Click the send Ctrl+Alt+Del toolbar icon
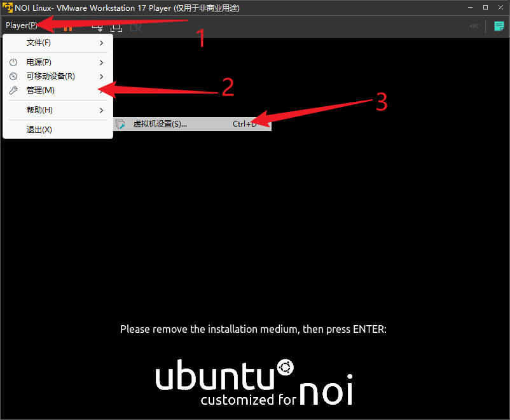 (97, 27)
